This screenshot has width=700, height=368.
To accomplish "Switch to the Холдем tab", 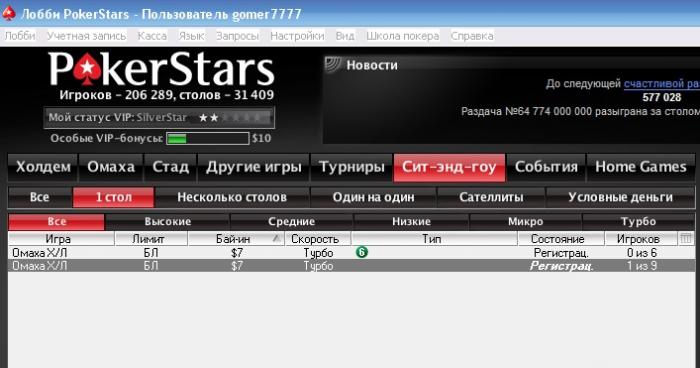I will tap(43, 167).
